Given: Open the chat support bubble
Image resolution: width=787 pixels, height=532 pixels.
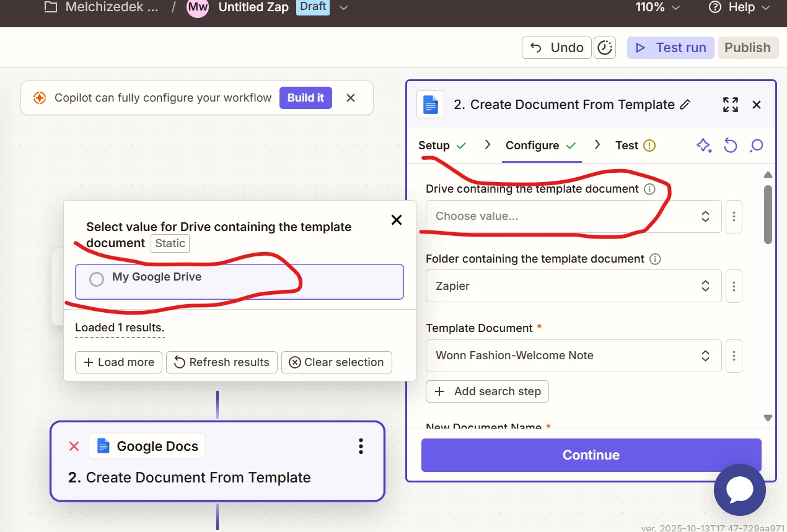Looking at the screenshot, I should [740, 490].
